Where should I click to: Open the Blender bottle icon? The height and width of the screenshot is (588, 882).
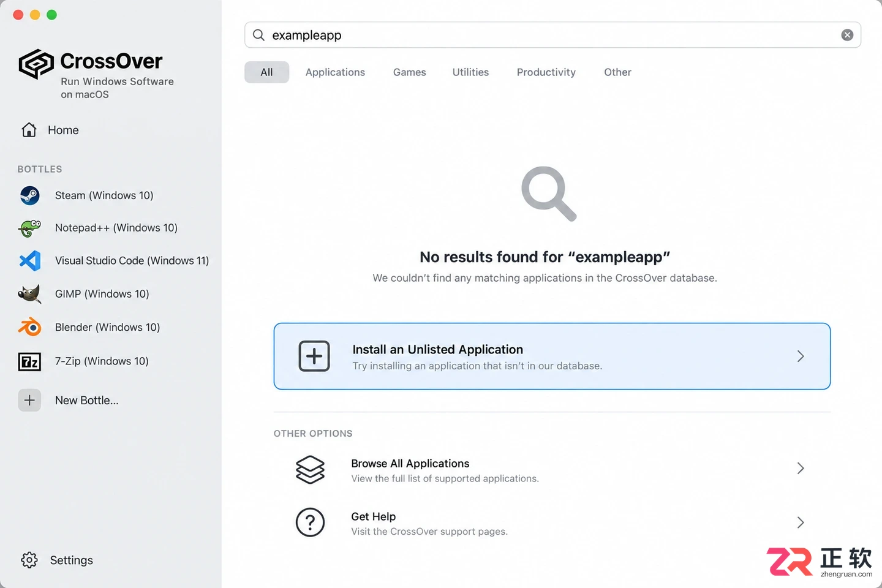click(x=29, y=327)
